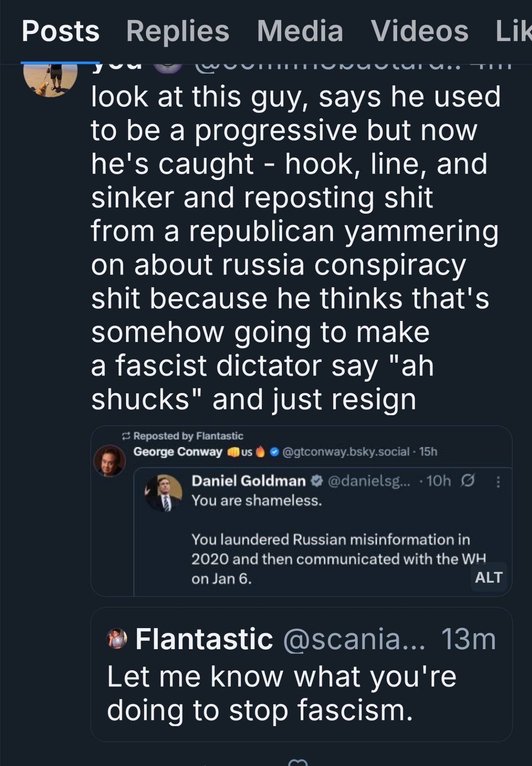The height and width of the screenshot is (766, 532).
Task: Click the Daniel Goldman name in the screenshot
Action: click(x=248, y=481)
